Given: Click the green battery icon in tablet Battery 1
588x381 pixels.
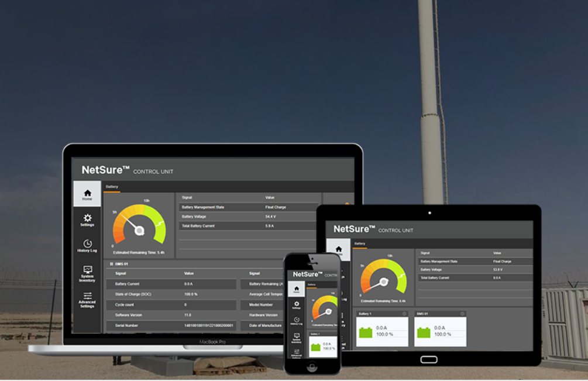Looking at the screenshot, I should [366, 332].
